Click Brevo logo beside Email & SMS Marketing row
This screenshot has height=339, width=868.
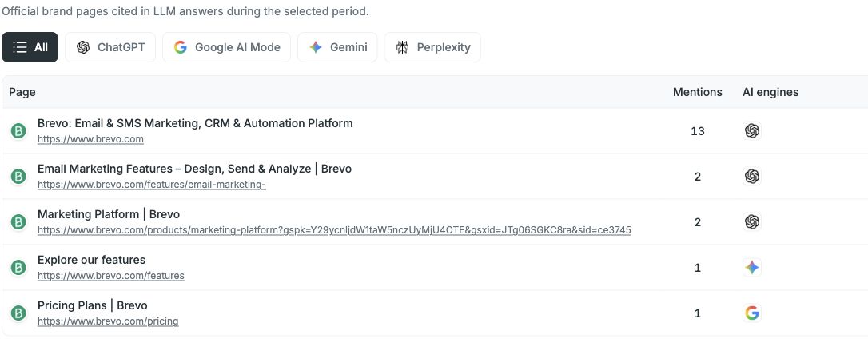click(x=18, y=131)
